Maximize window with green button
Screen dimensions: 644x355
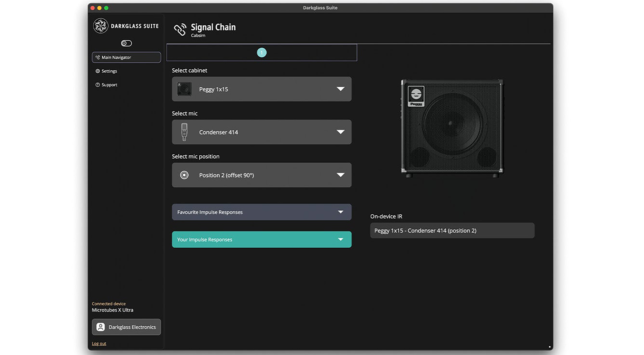point(106,8)
